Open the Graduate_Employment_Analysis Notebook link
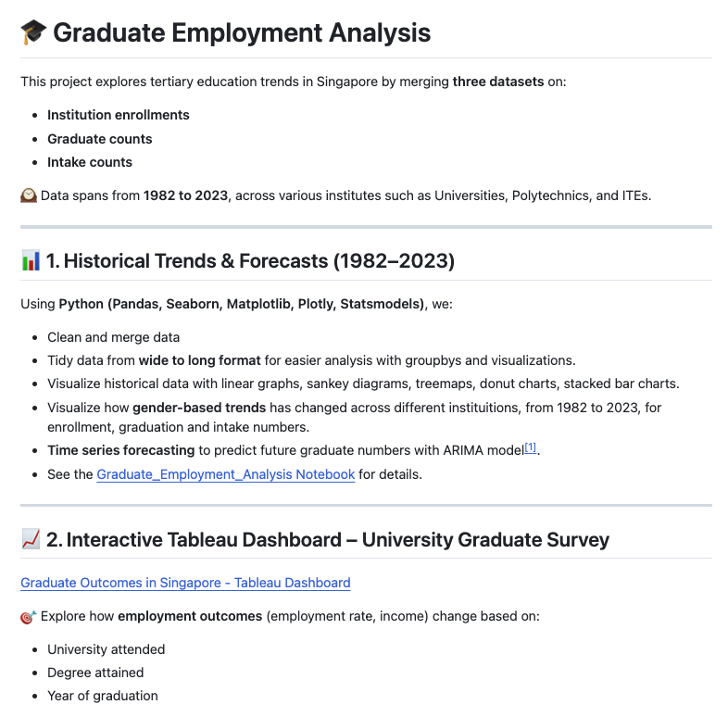The image size is (728, 717). coord(225,474)
